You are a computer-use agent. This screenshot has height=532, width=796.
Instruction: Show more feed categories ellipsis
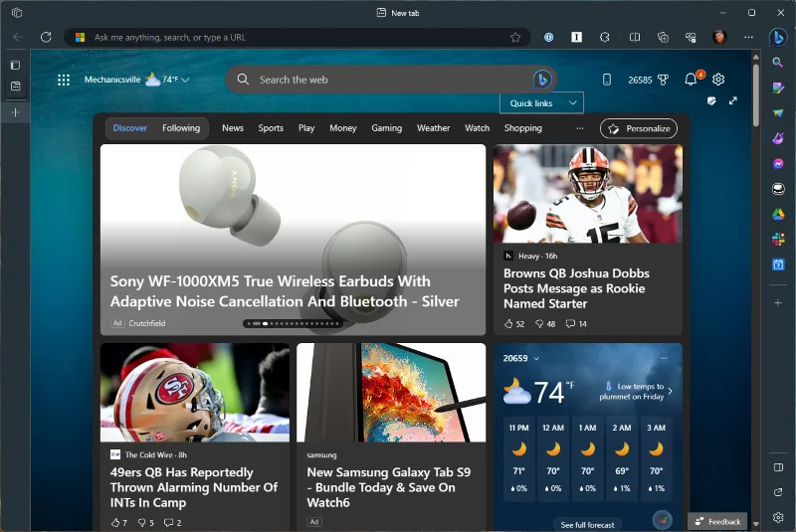(580, 128)
